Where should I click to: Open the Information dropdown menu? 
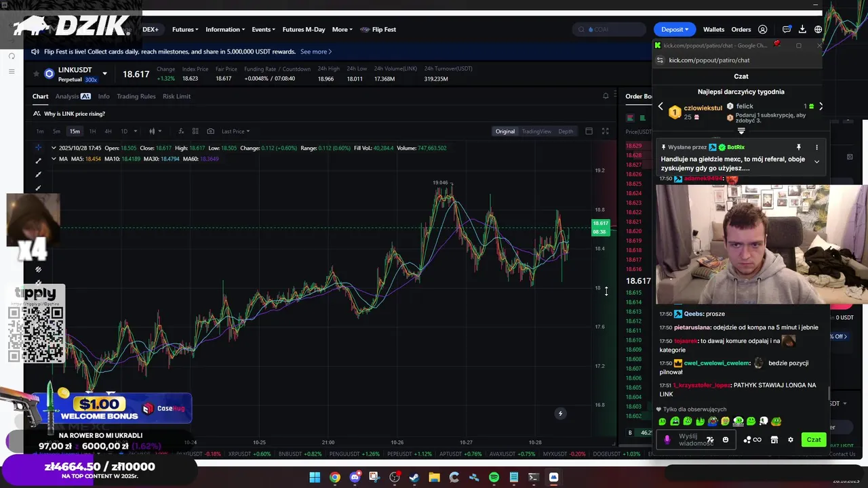[225, 30]
